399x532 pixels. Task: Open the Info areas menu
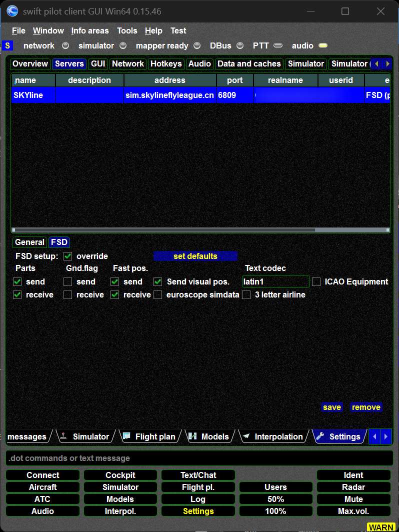90,30
